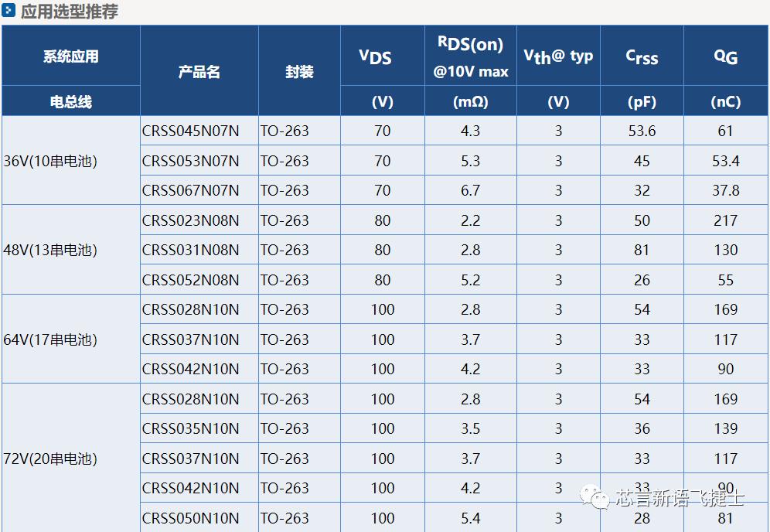Click the QG value 61

[726, 131]
